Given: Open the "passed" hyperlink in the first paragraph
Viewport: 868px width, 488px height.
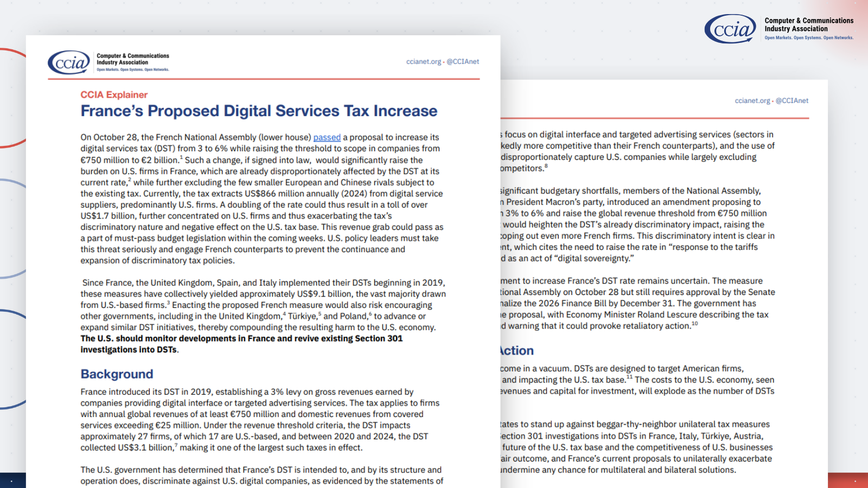Looking at the screenshot, I should pyautogui.click(x=327, y=138).
